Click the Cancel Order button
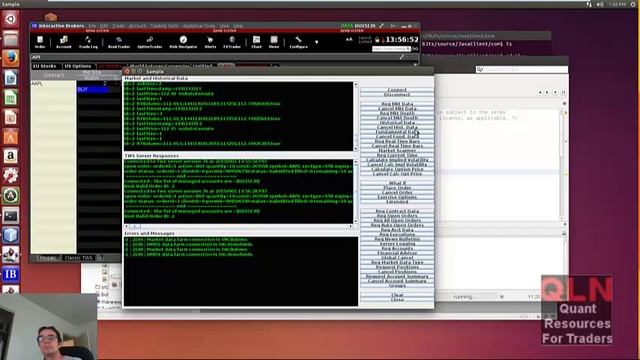The width and height of the screenshot is (640, 360). tap(397, 193)
